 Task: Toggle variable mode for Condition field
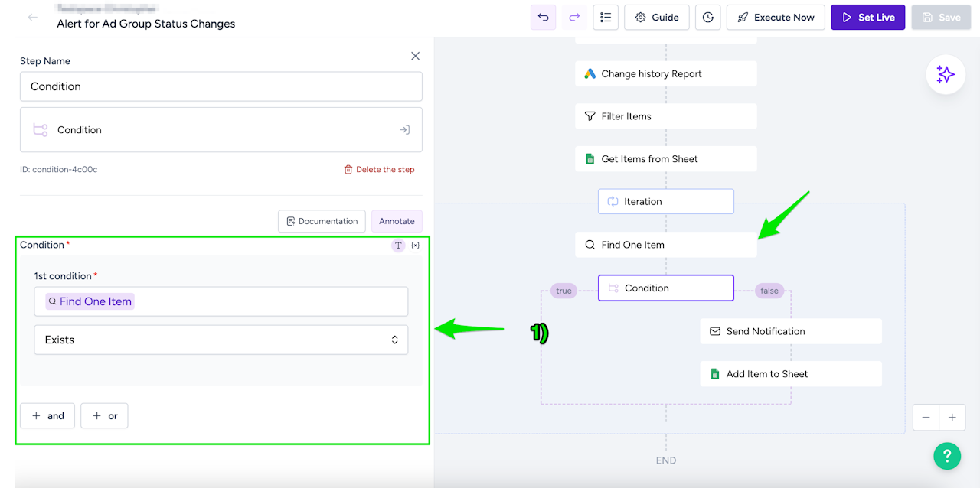415,246
